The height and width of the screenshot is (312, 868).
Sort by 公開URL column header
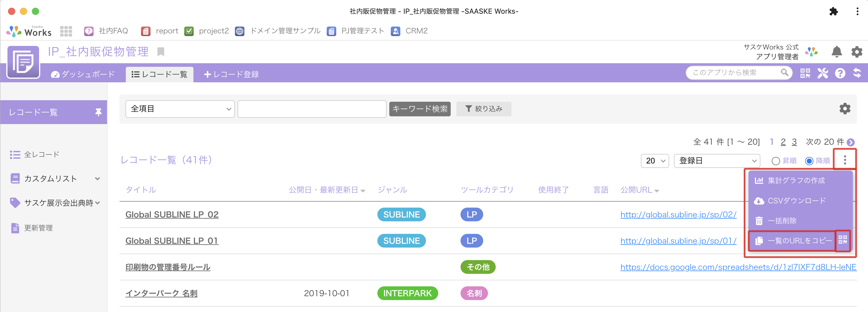640,190
